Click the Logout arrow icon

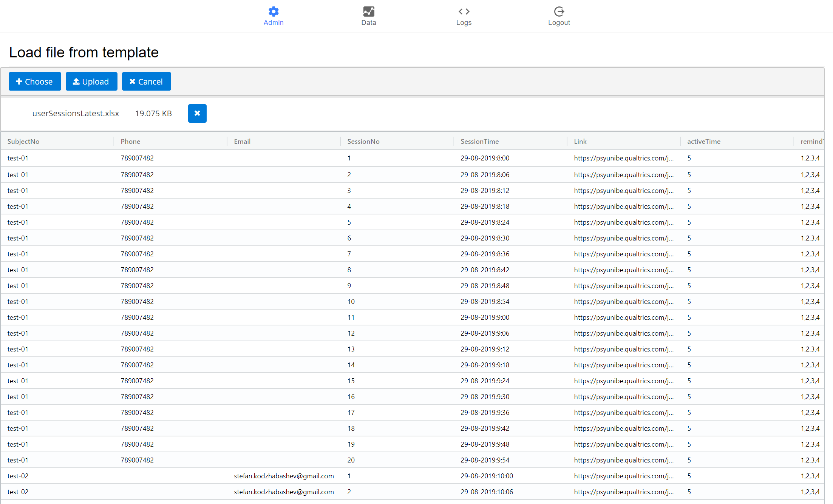pyautogui.click(x=559, y=11)
